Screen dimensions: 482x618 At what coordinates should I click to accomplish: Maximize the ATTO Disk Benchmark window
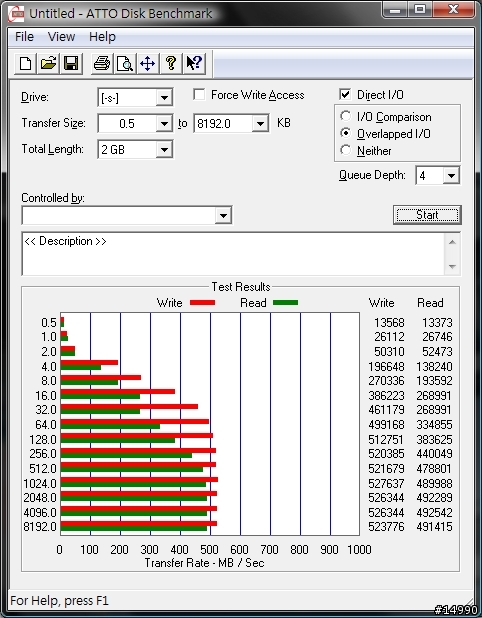click(420, 9)
